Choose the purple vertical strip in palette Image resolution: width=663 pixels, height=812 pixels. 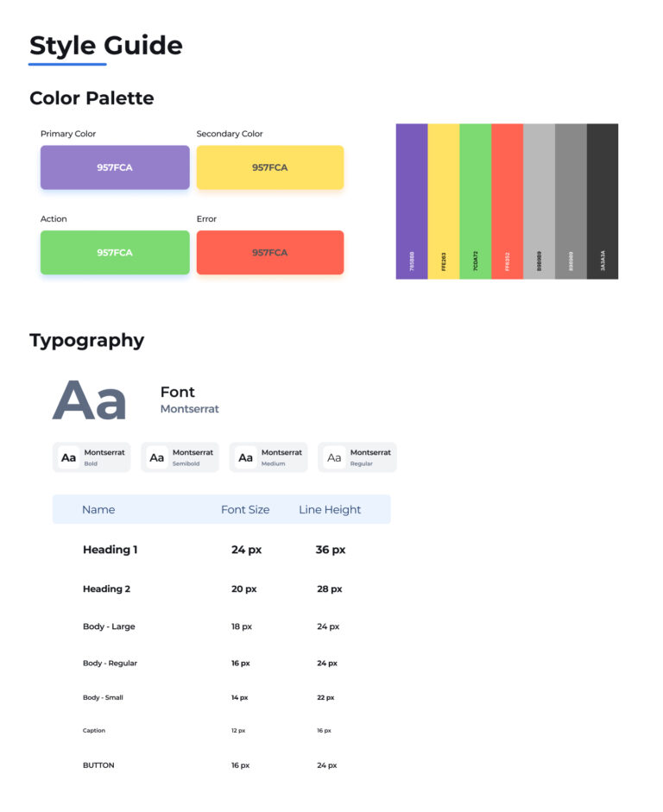[412, 201]
